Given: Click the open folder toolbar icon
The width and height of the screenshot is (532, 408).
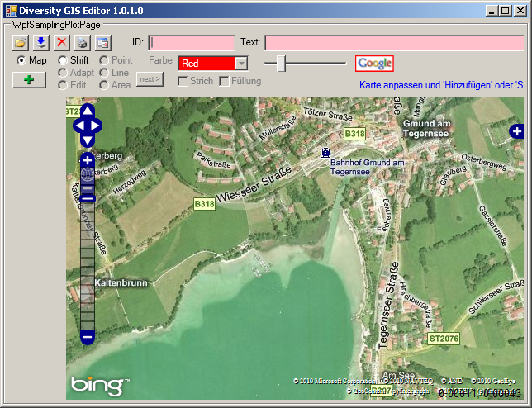Looking at the screenshot, I should coord(21,42).
